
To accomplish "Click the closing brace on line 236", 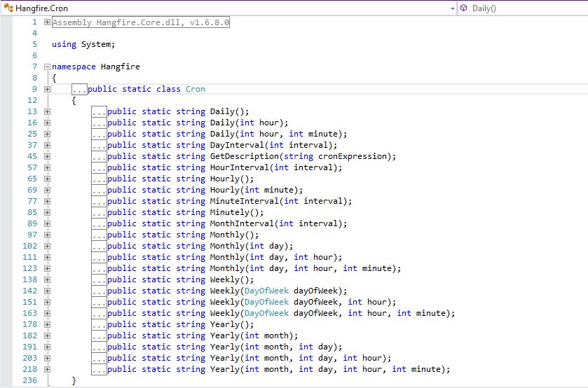I will tap(74, 380).
